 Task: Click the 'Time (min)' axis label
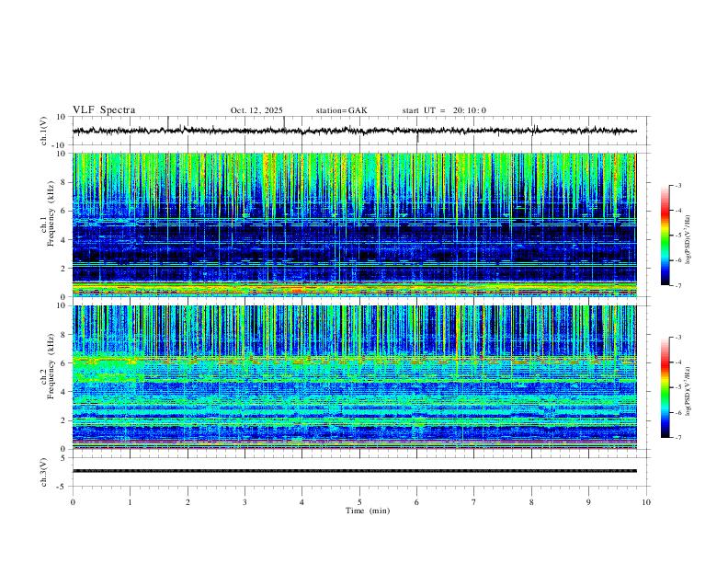point(368,511)
